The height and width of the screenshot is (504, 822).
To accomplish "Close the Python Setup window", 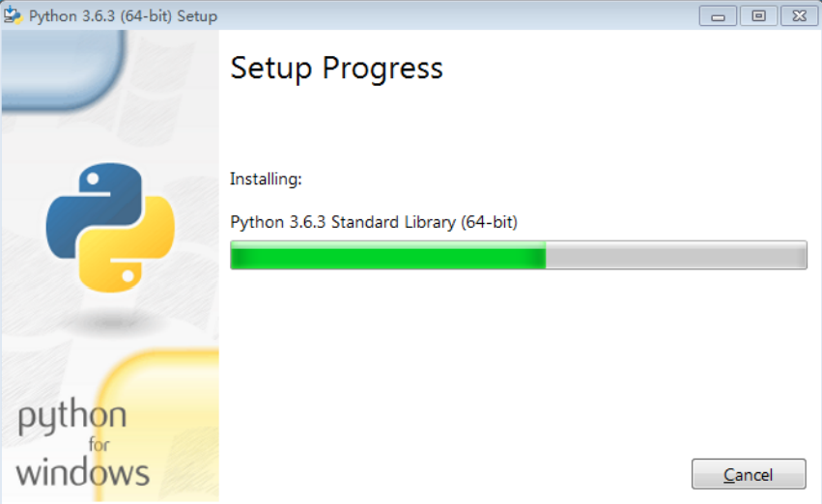I will click(799, 16).
